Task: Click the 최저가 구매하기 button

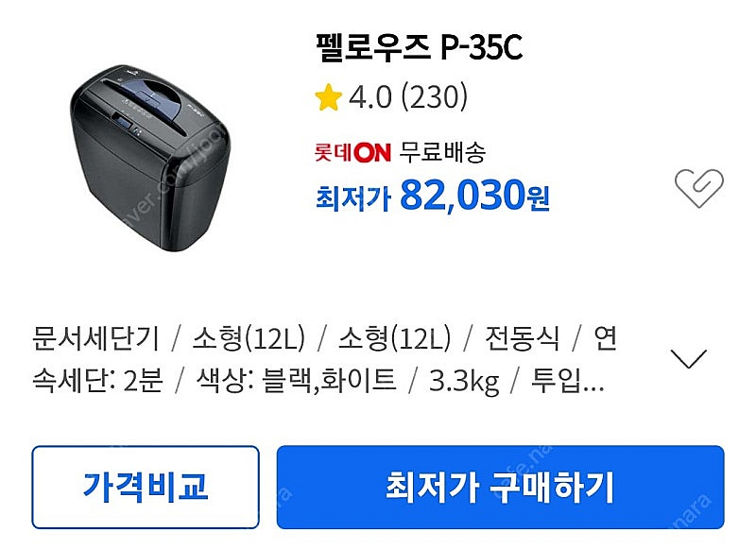Action: (x=501, y=487)
